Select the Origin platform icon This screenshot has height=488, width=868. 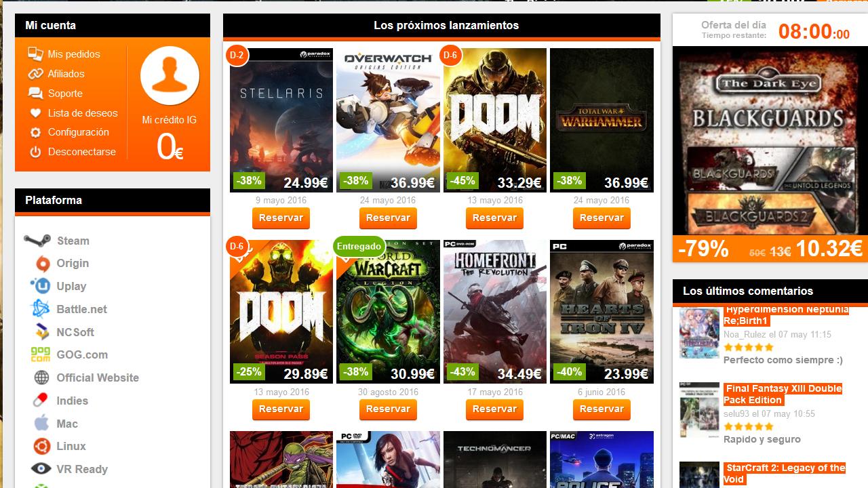click(x=42, y=264)
